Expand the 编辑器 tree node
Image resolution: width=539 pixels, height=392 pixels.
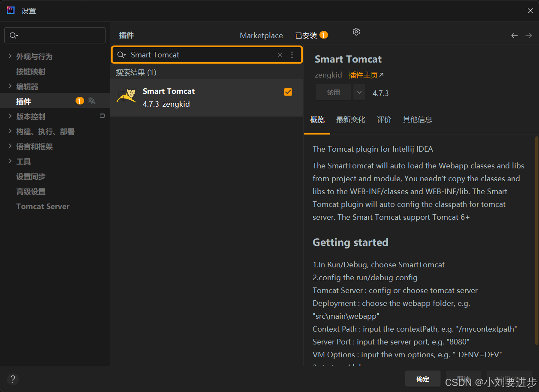[x=10, y=86]
